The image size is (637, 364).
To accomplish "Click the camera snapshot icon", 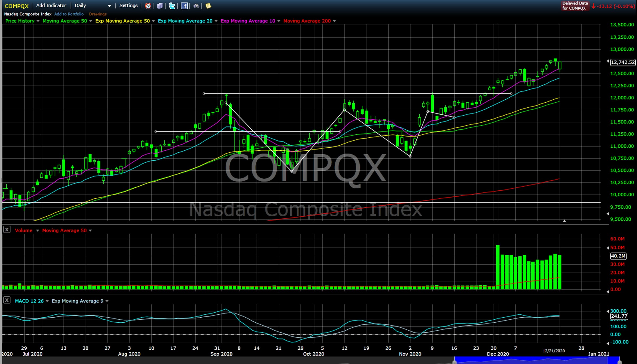I will [x=196, y=6].
